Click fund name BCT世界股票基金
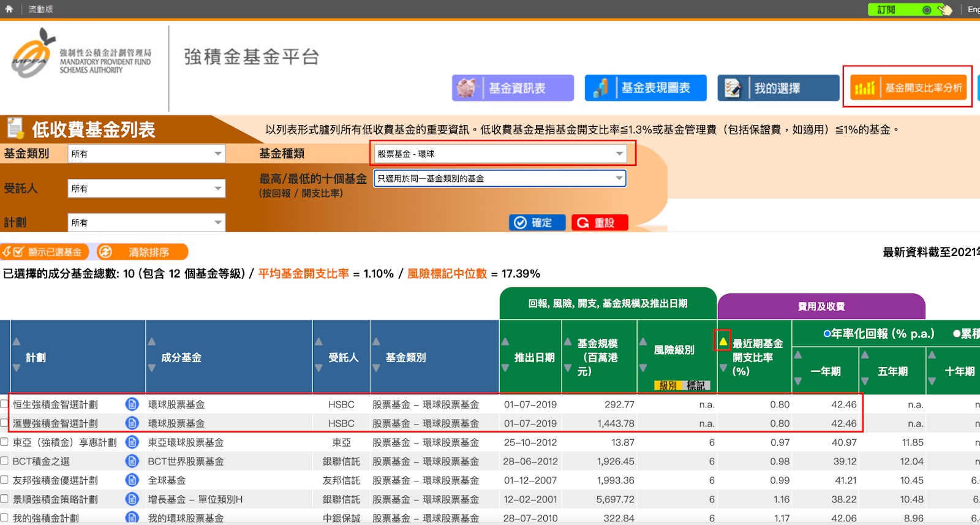The height and width of the screenshot is (525, 980). (186, 461)
